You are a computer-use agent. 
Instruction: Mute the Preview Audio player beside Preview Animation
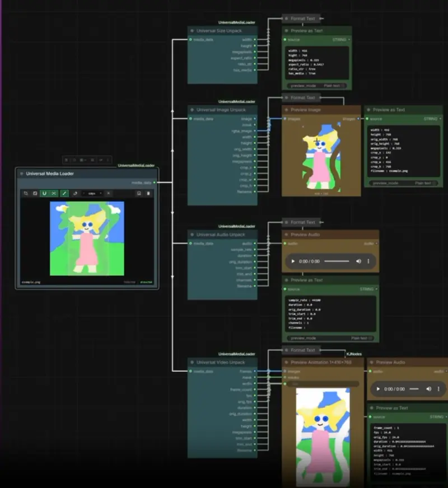(x=429, y=389)
